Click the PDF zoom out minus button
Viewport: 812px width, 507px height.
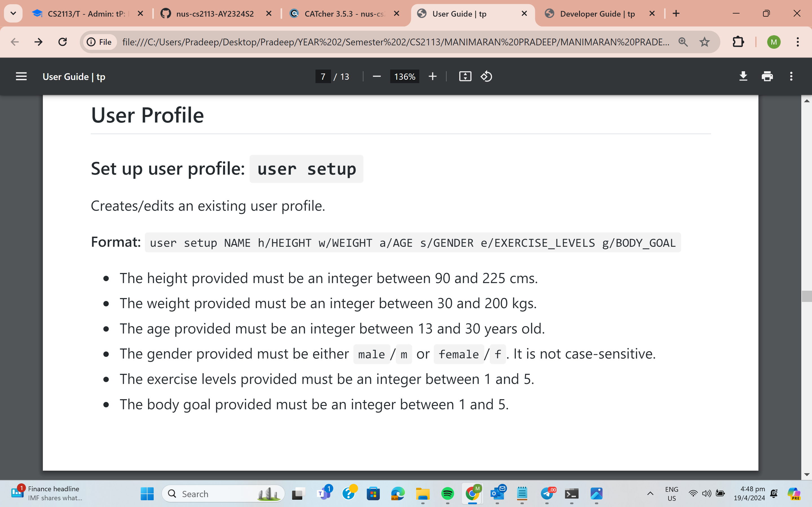(376, 76)
